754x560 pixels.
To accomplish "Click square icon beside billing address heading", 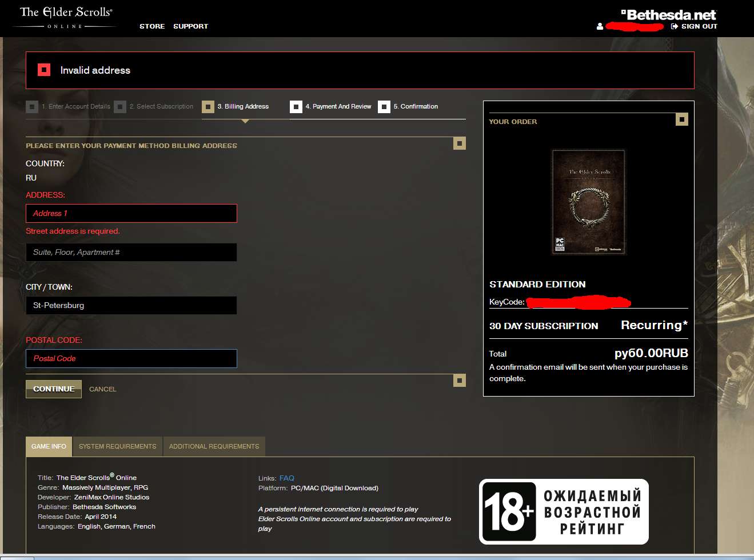I will 460,143.
